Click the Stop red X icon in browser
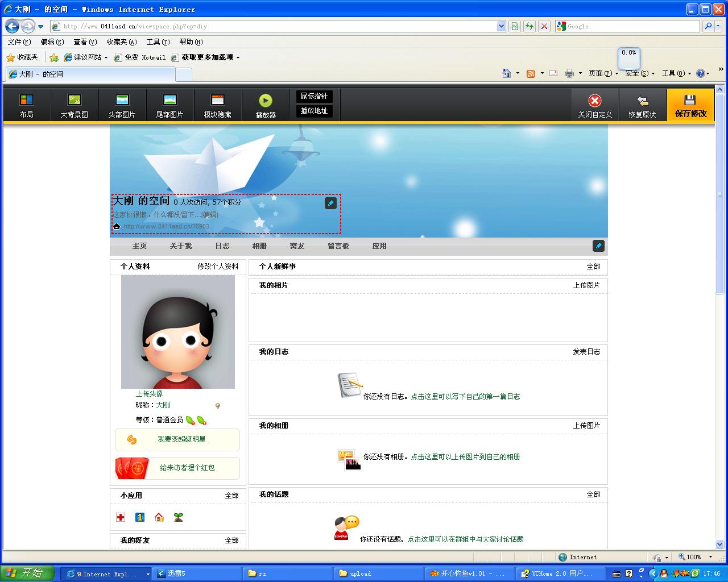 (x=544, y=26)
